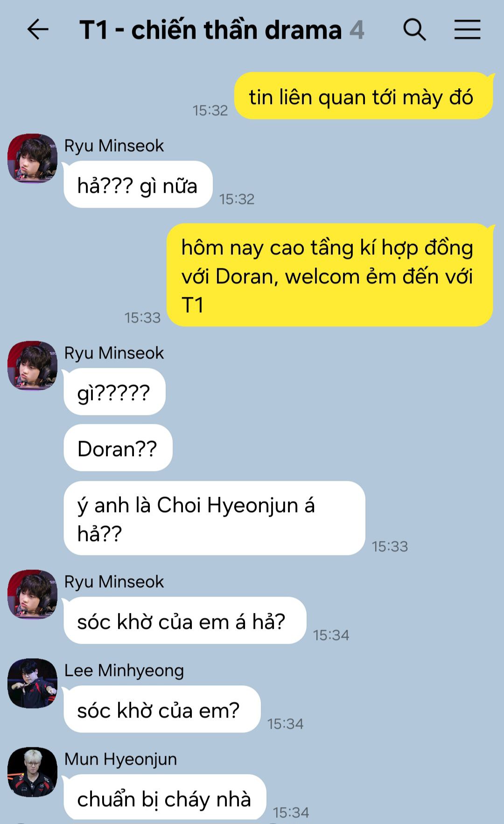Tap the Lee Minhyeong sender name
Screen dimensions: 504x824
(124, 670)
